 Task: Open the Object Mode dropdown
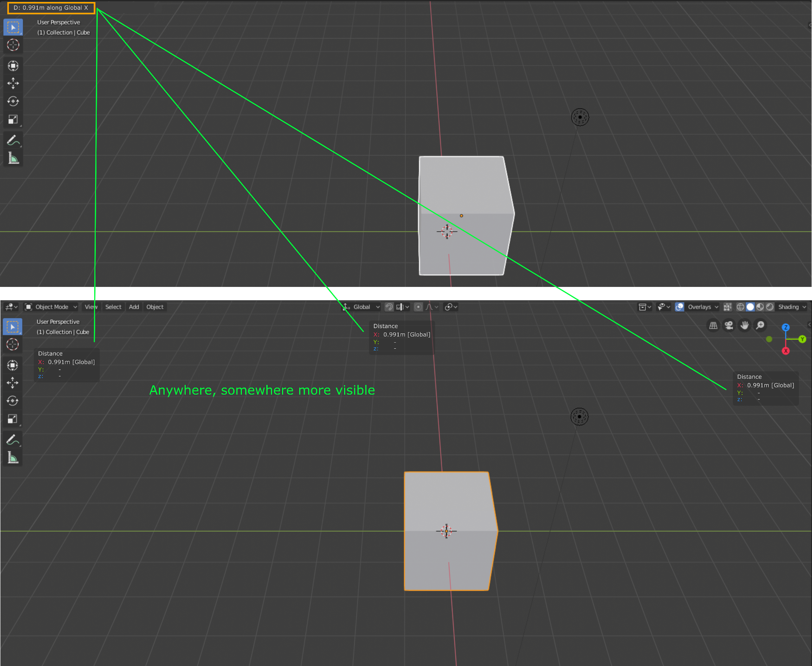pyautogui.click(x=51, y=307)
